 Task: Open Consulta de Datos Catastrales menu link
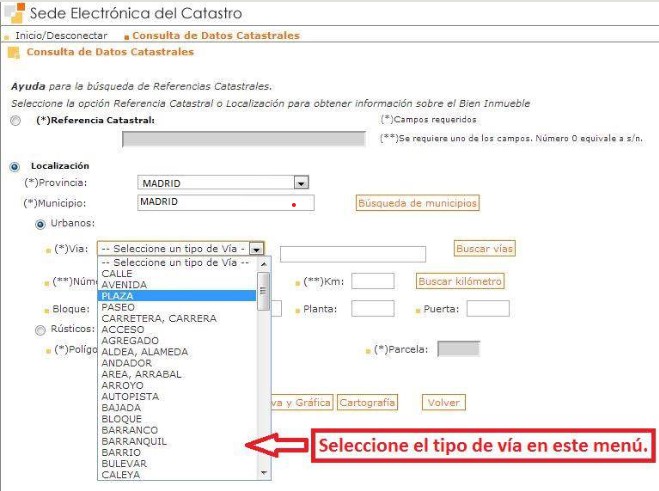(x=216, y=36)
